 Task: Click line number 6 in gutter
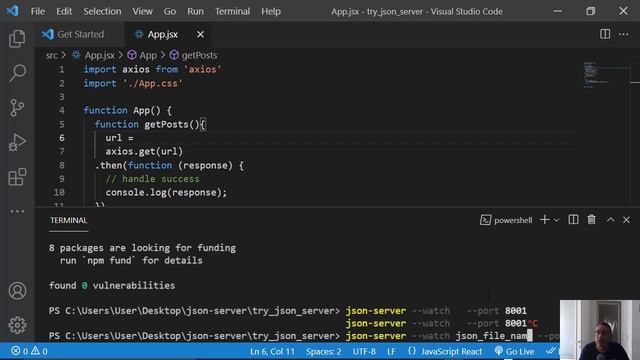(62, 138)
